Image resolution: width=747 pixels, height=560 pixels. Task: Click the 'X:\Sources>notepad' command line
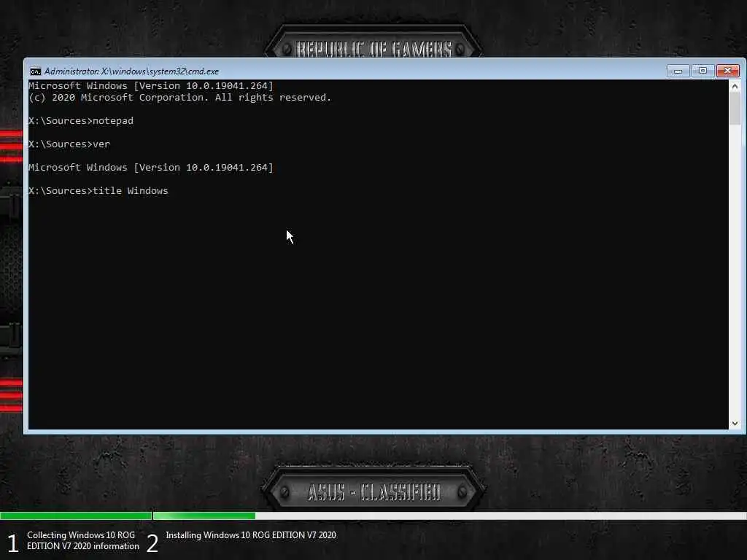pyautogui.click(x=81, y=121)
